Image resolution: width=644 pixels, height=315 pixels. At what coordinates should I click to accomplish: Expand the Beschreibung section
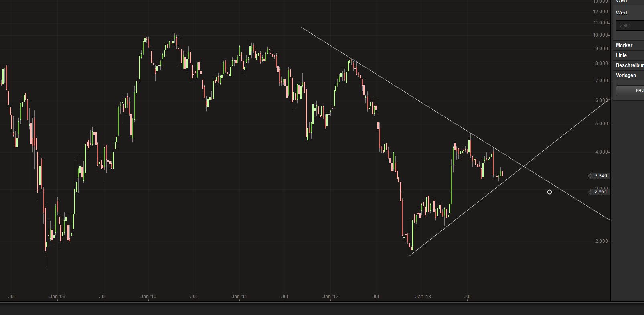pyautogui.click(x=628, y=65)
